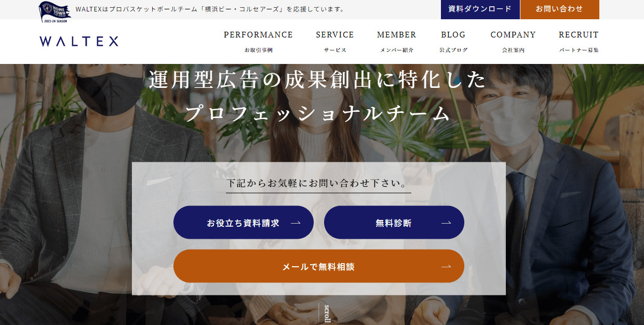Click the 下記からお気軽にお問い合わせ下さい heading

pos(318,184)
